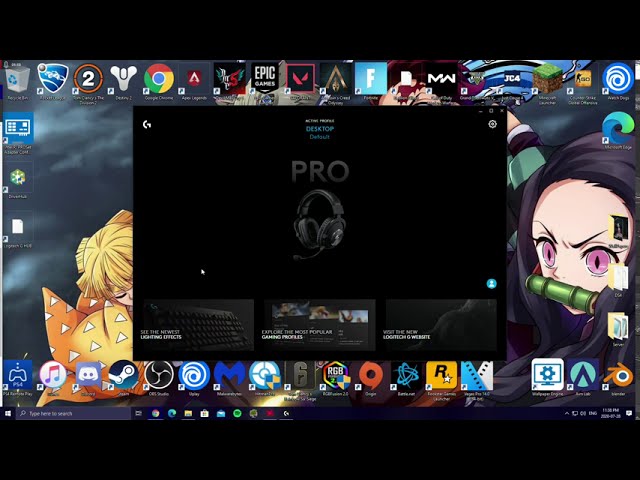The width and height of the screenshot is (640, 480).
Task: Select the Uplay desktop shortcut
Action: pyautogui.click(x=194, y=378)
